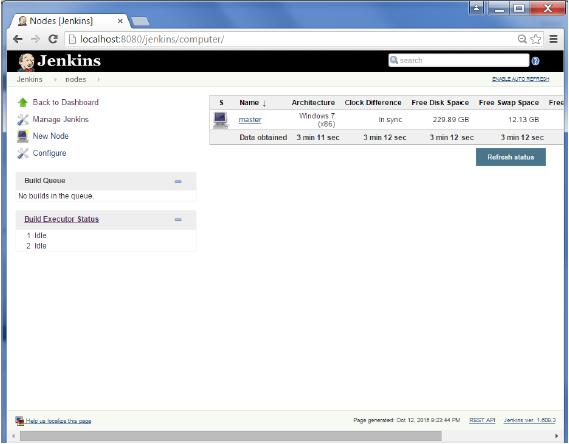
Task: Click the New Node computer icon
Action: coord(22,136)
